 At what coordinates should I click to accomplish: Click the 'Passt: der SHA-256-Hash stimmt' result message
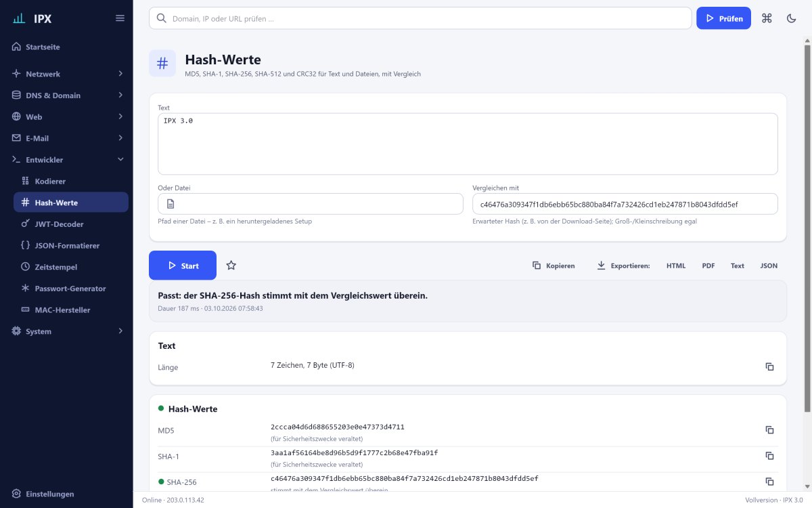(293, 296)
